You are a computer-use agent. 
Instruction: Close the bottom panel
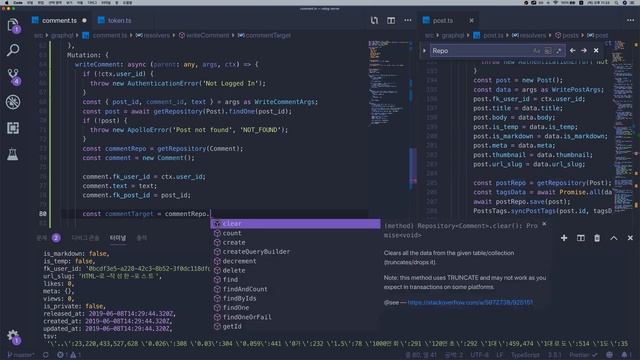coord(630,238)
